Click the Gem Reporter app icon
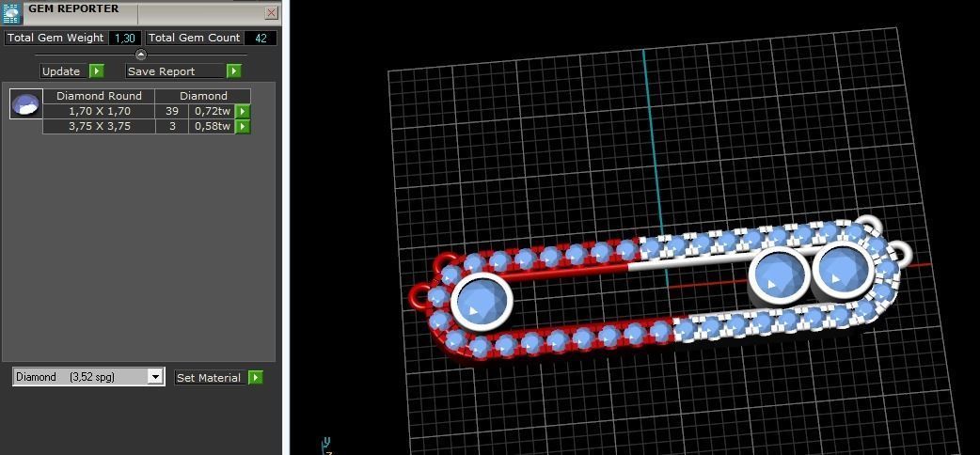 click(11, 12)
